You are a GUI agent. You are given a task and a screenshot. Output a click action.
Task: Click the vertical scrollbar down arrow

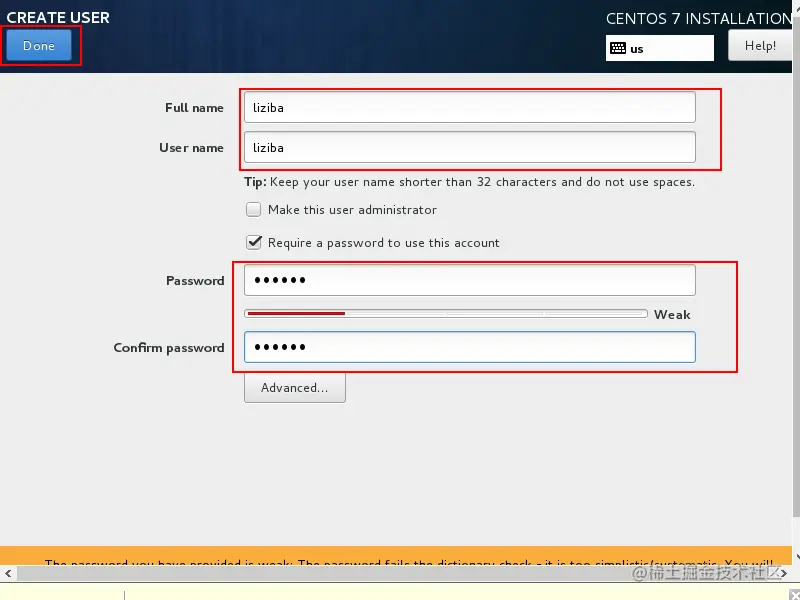796,557
